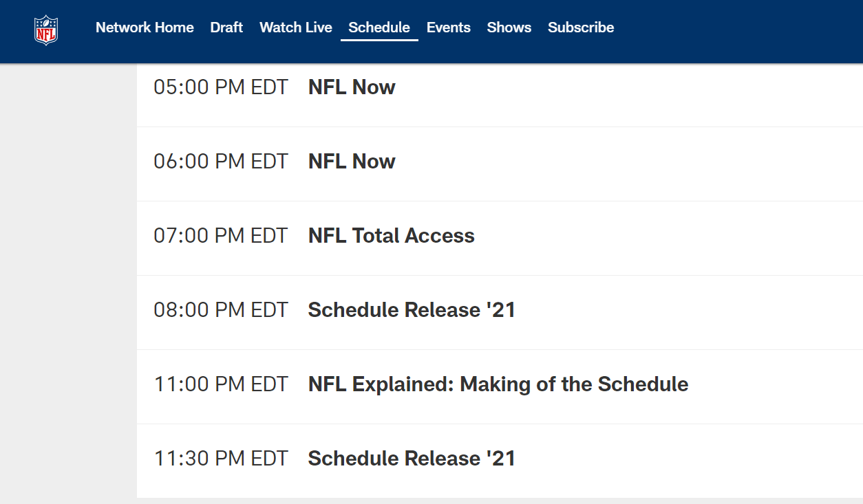Open the Events nav link
Image resolution: width=863 pixels, height=504 pixels.
449,28
